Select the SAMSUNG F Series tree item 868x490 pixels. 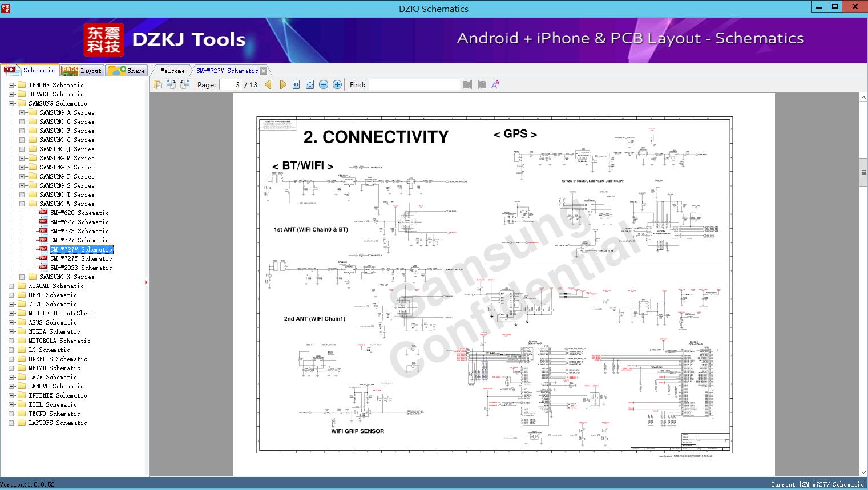point(67,131)
